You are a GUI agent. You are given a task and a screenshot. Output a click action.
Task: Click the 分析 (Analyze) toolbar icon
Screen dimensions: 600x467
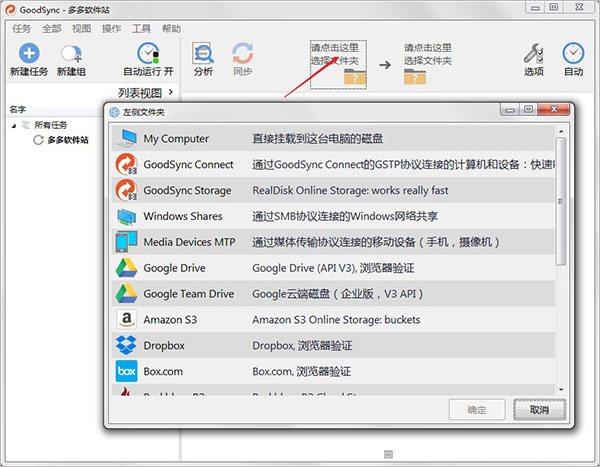(x=203, y=53)
